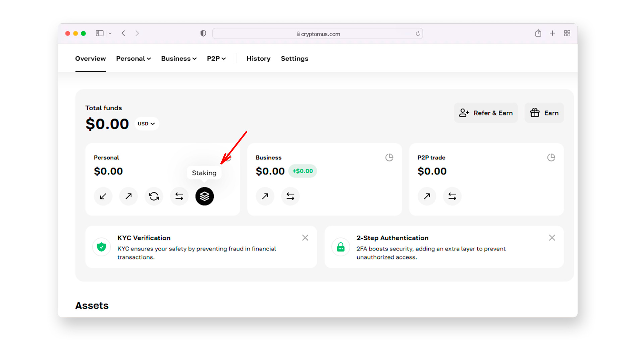
Task: Click the Personal wallet receive arrow icon
Action: click(x=103, y=196)
